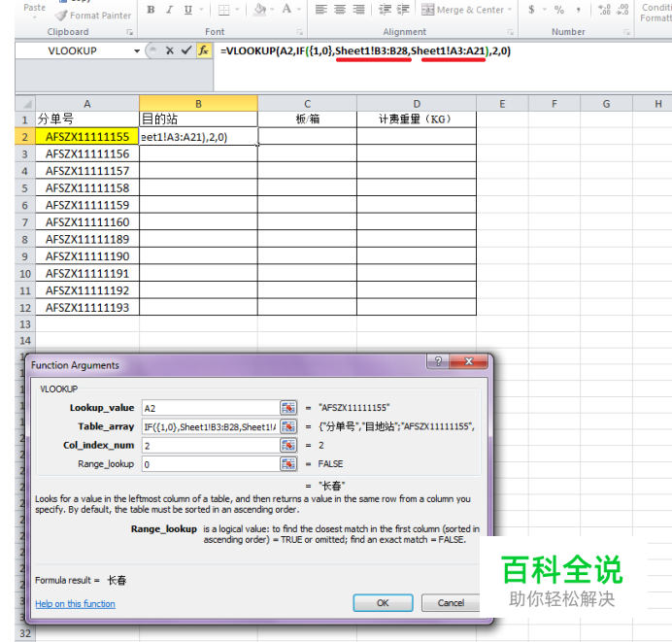Viewport: 672px width, 642px height.
Task: Open Number group dialog launcher
Action: pyautogui.click(x=626, y=32)
